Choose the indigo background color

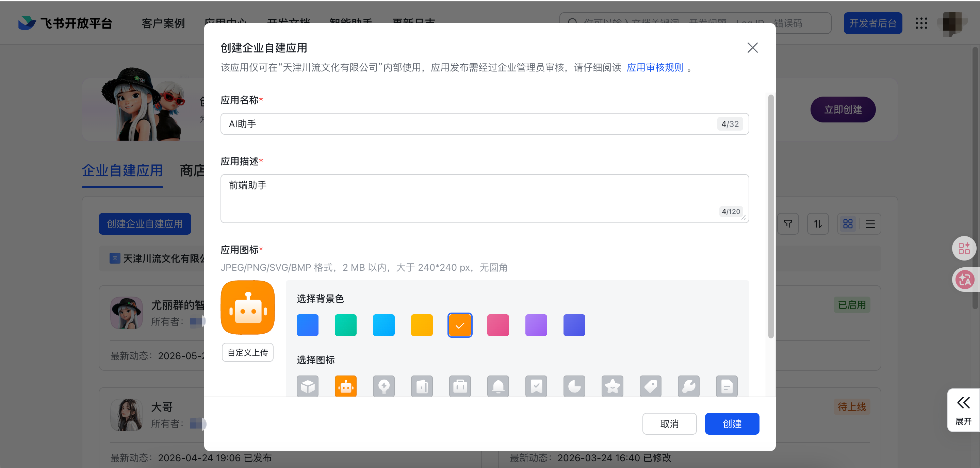(x=574, y=325)
